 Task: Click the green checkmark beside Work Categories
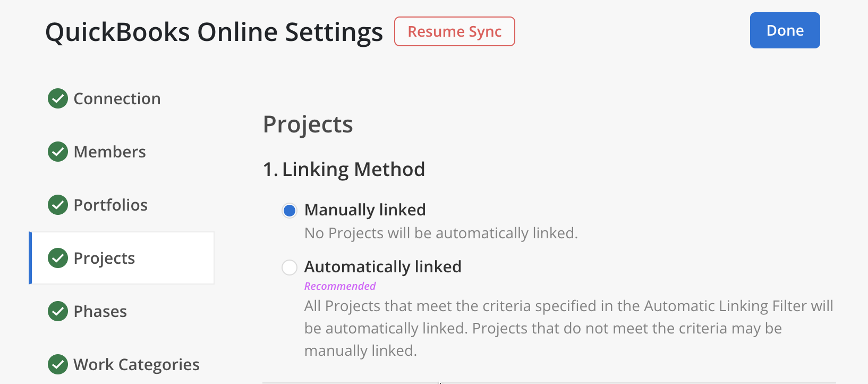tap(58, 364)
